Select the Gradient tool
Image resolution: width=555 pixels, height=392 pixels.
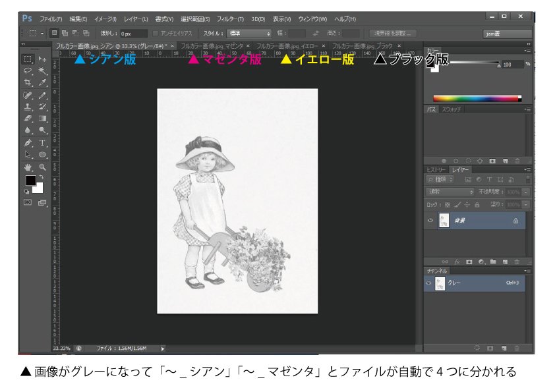(42, 119)
